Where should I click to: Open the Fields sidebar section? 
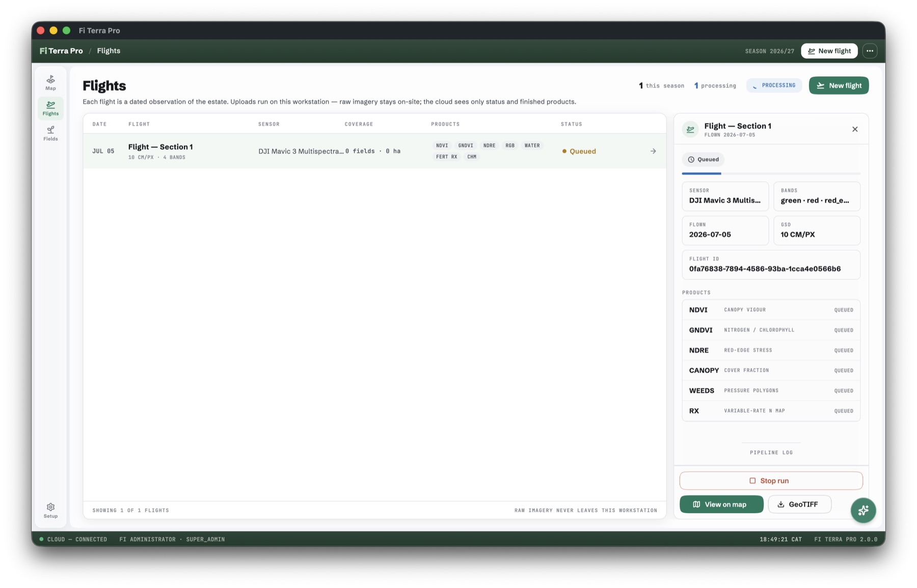pos(50,133)
